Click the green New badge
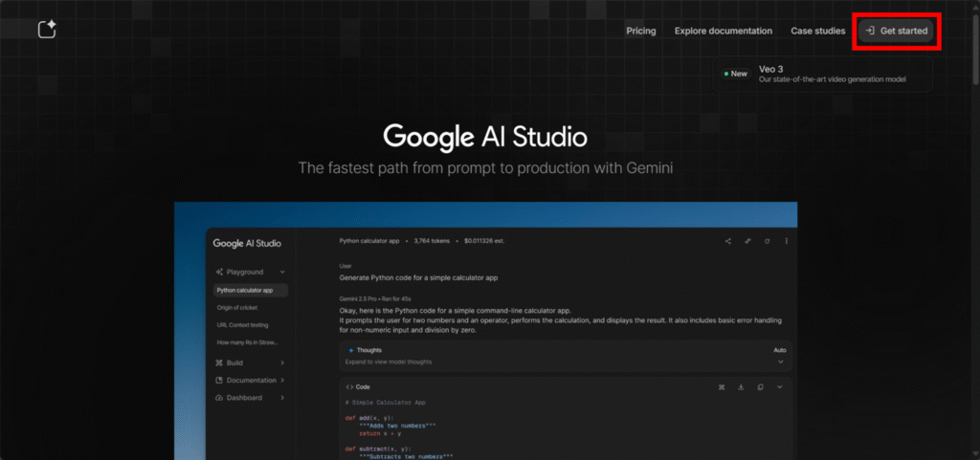 (x=735, y=74)
